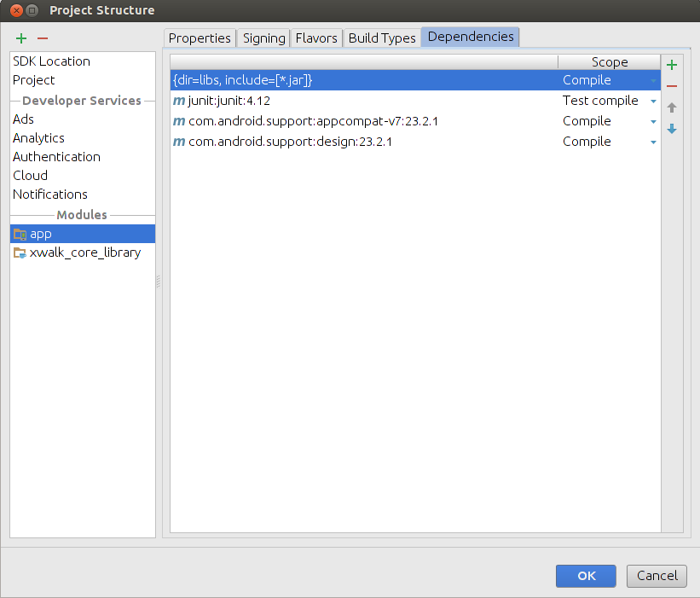Screen dimensions: 700x598
Task: Add a new module with the left plus icon
Action: [x=21, y=38]
